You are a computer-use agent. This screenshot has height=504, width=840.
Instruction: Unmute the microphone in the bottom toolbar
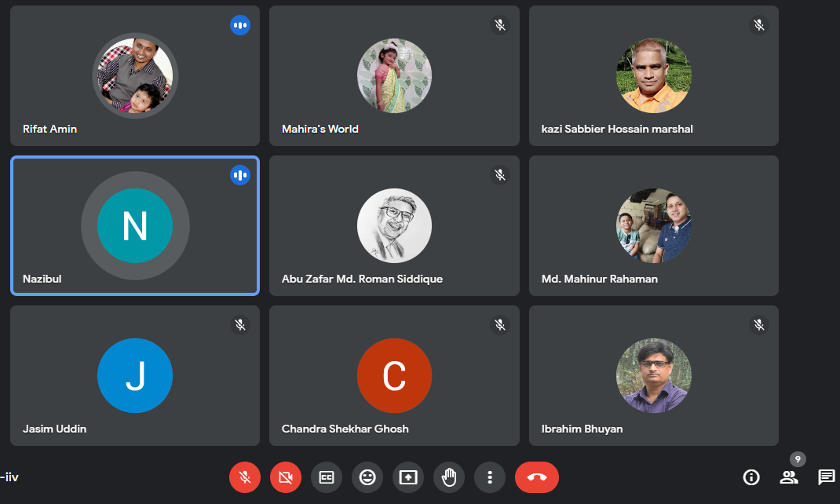click(x=245, y=477)
